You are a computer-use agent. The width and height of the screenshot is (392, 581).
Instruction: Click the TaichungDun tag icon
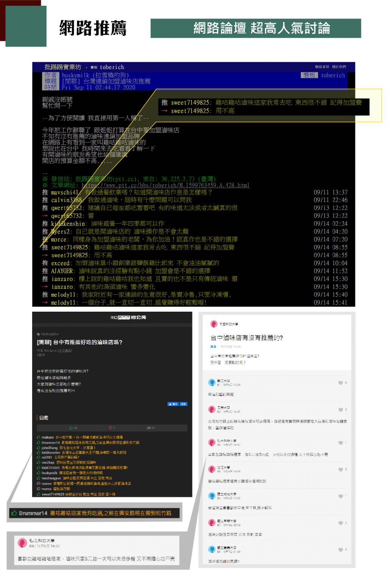click(x=38, y=334)
